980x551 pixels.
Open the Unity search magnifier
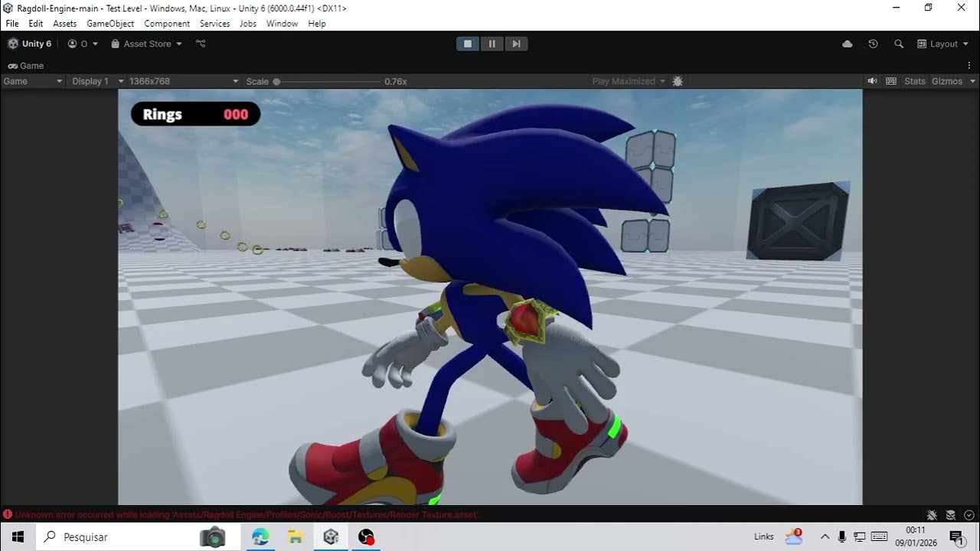[x=899, y=44]
